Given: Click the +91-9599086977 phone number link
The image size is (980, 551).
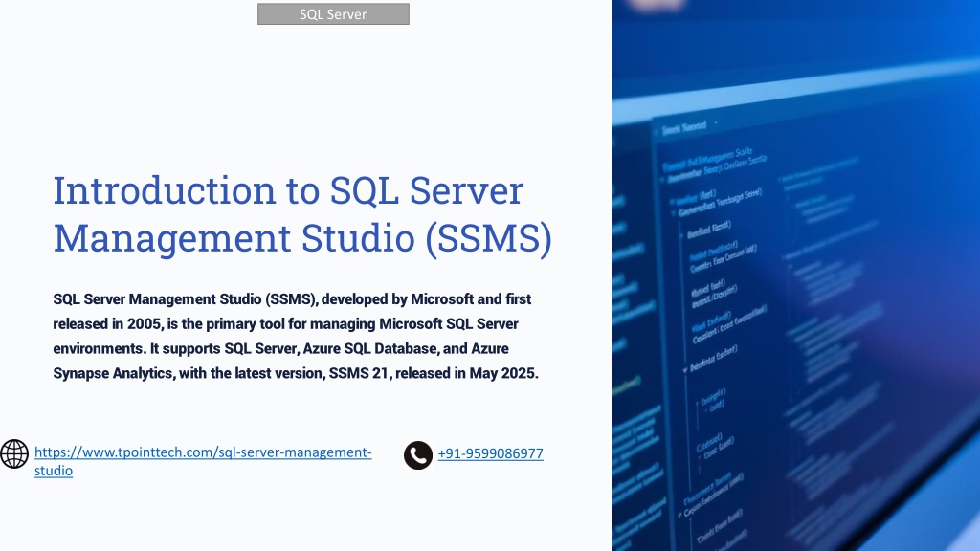Looking at the screenshot, I should 490,453.
